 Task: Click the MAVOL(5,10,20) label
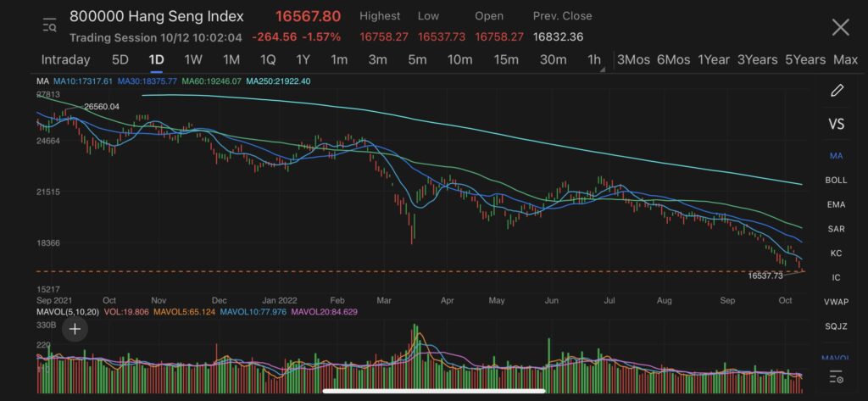(x=68, y=312)
